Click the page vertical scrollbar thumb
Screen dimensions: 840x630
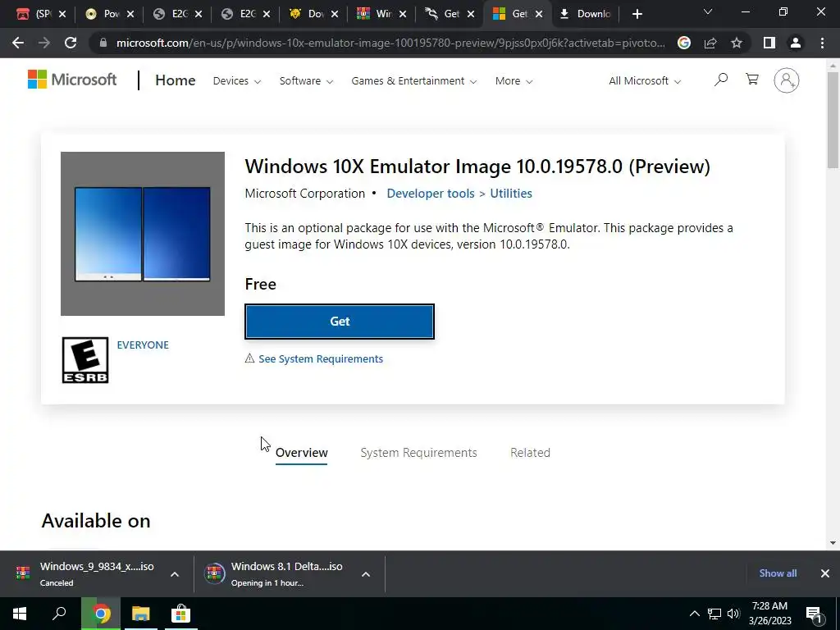pos(833,120)
